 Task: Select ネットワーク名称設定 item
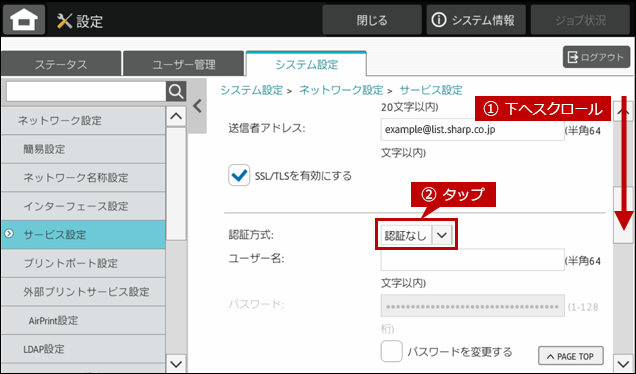pos(83,177)
